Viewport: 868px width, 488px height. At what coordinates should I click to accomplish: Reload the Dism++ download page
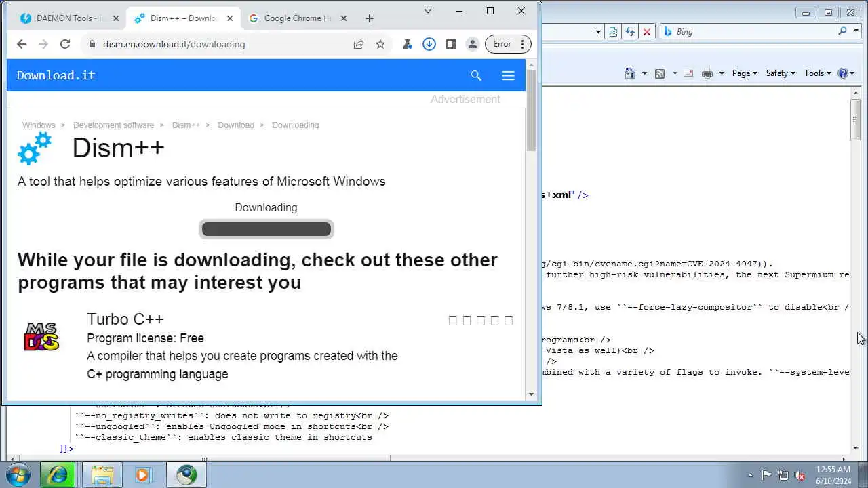point(65,44)
